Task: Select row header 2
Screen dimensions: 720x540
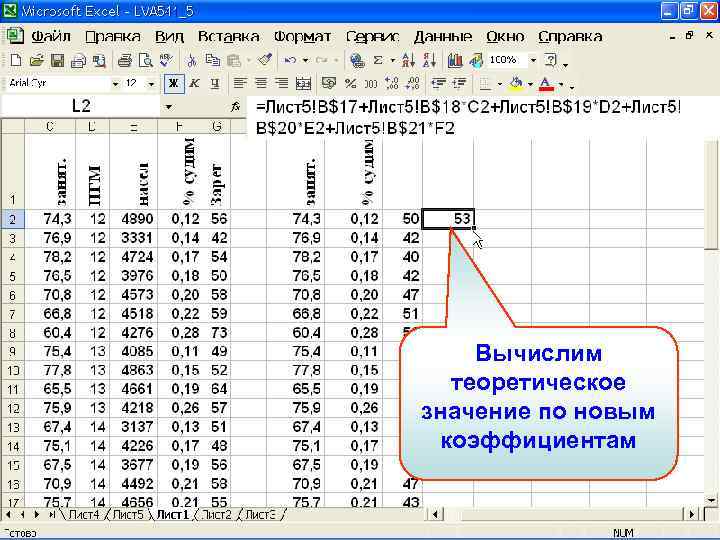Action: pyautogui.click(x=12, y=219)
